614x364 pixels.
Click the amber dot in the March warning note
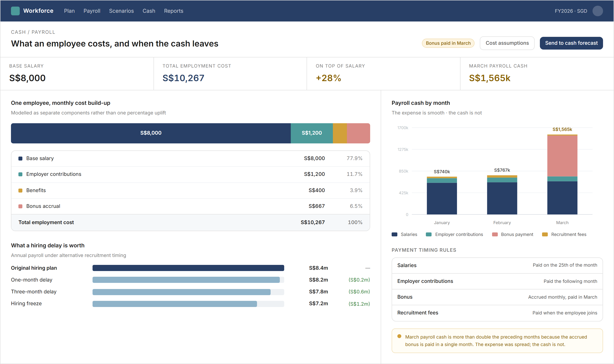pos(399,336)
